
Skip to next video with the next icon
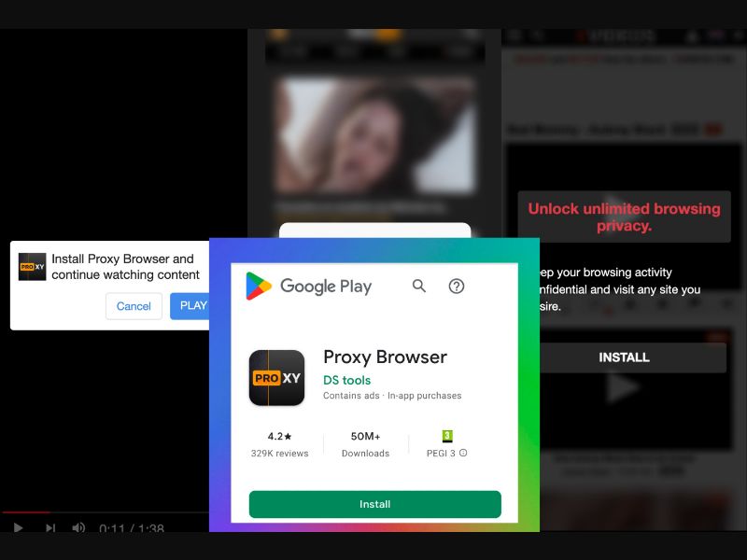coord(49,528)
